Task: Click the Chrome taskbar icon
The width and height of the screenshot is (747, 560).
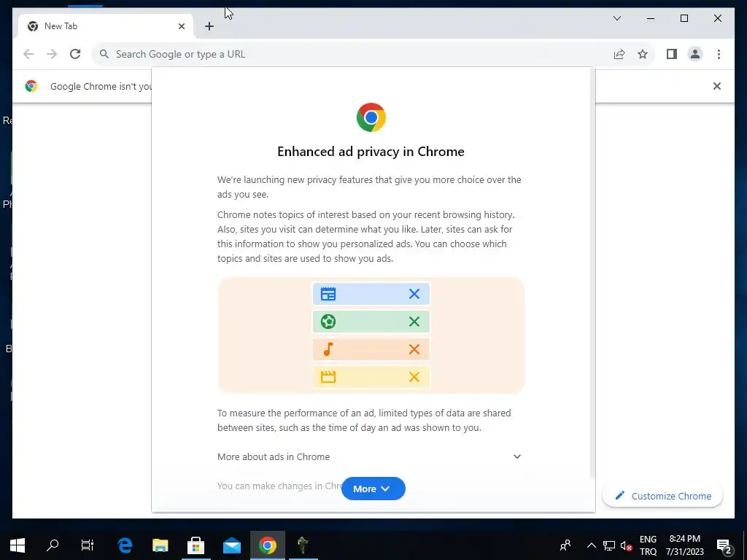Action: pyautogui.click(x=268, y=545)
